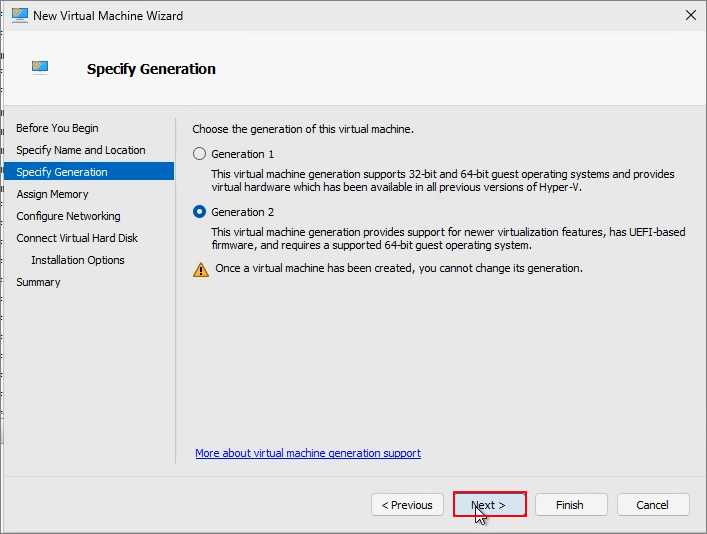Click the New Virtual Machine Wizard title text
The image size is (707, 534).
click(108, 16)
